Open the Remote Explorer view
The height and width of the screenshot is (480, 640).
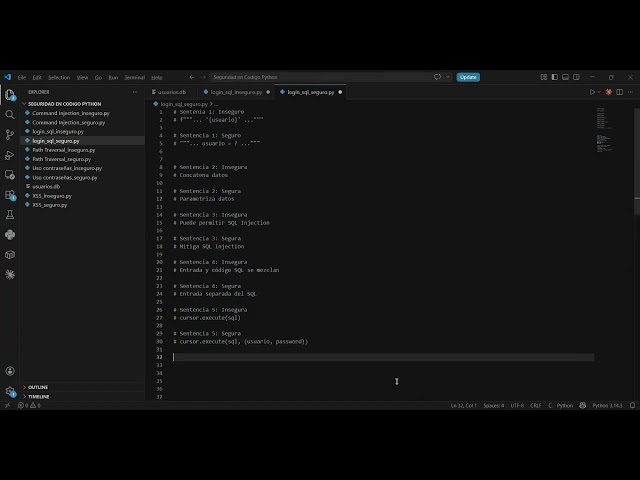pyautogui.click(x=10, y=175)
